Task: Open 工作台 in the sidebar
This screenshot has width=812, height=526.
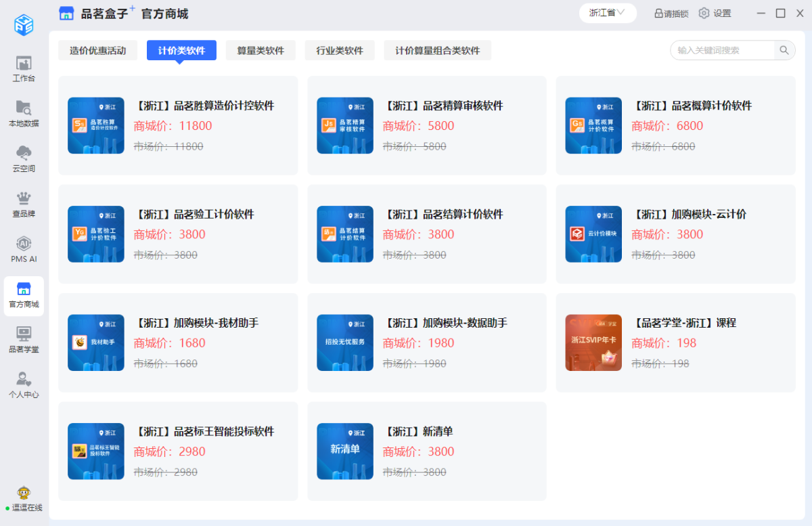Action: pyautogui.click(x=24, y=68)
